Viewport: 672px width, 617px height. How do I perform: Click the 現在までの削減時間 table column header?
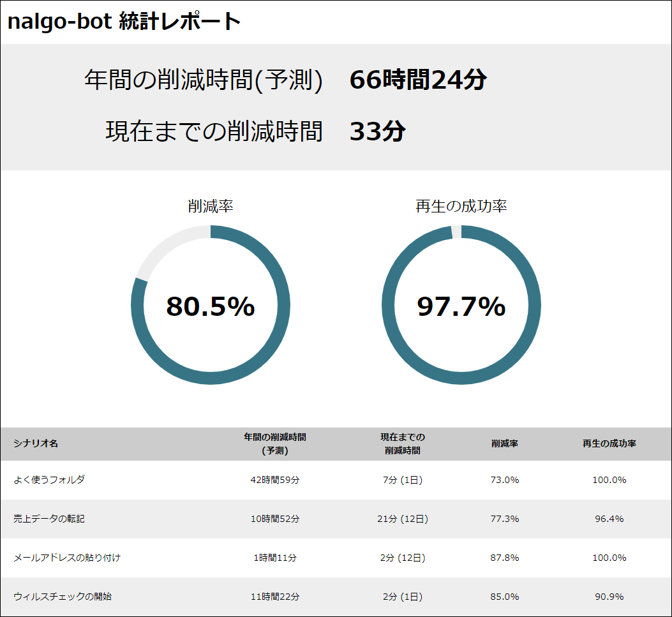403,443
